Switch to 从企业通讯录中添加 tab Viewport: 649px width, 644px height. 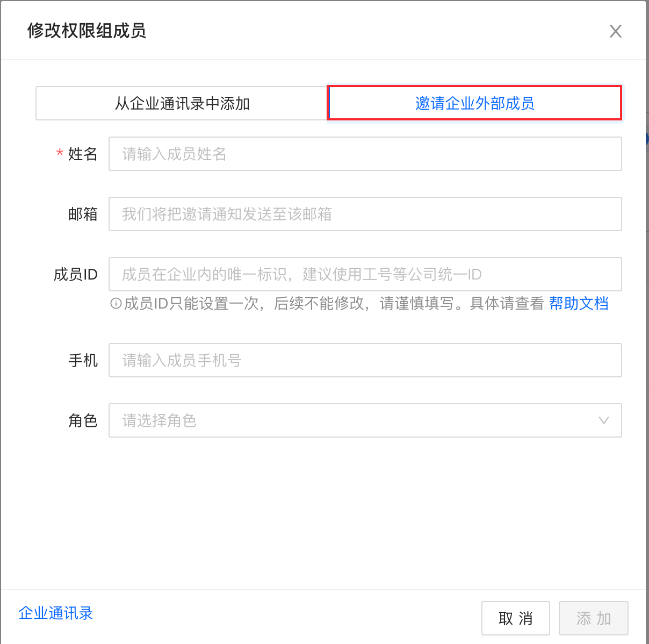(x=182, y=103)
